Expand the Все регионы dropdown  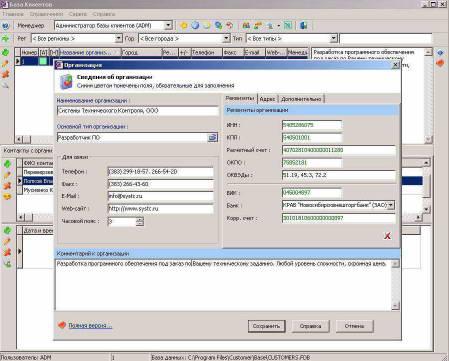119,39
